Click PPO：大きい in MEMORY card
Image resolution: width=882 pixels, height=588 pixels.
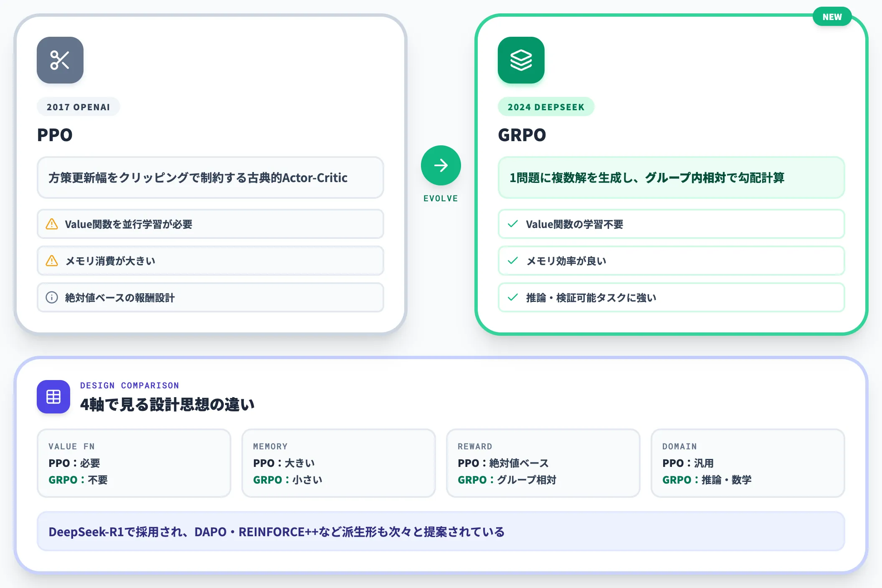click(x=284, y=463)
